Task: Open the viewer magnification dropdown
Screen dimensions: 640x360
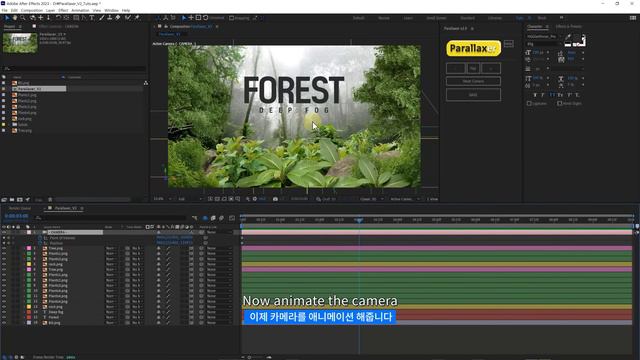Action: tap(163, 199)
